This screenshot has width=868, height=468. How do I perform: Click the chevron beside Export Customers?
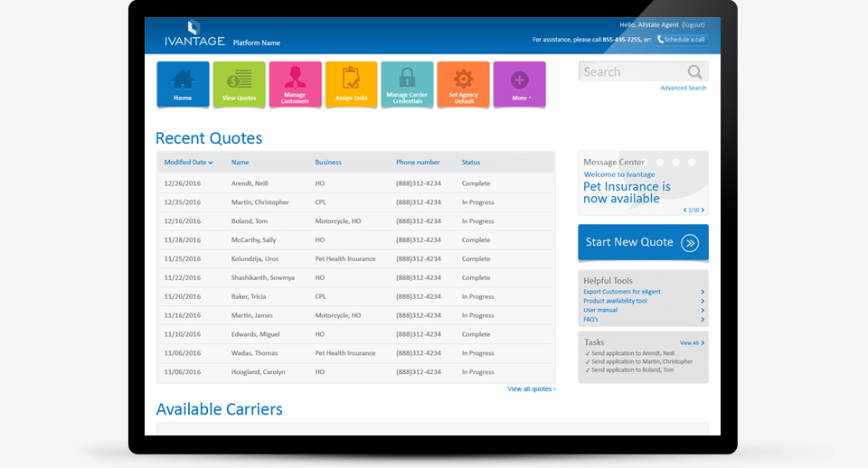coord(703,292)
